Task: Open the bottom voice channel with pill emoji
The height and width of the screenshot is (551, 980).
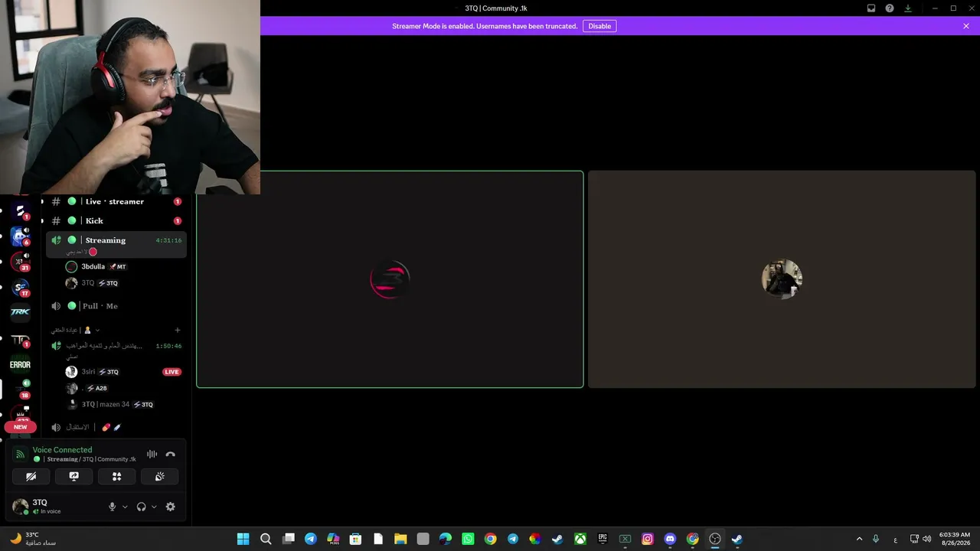Action: [116, 427]
